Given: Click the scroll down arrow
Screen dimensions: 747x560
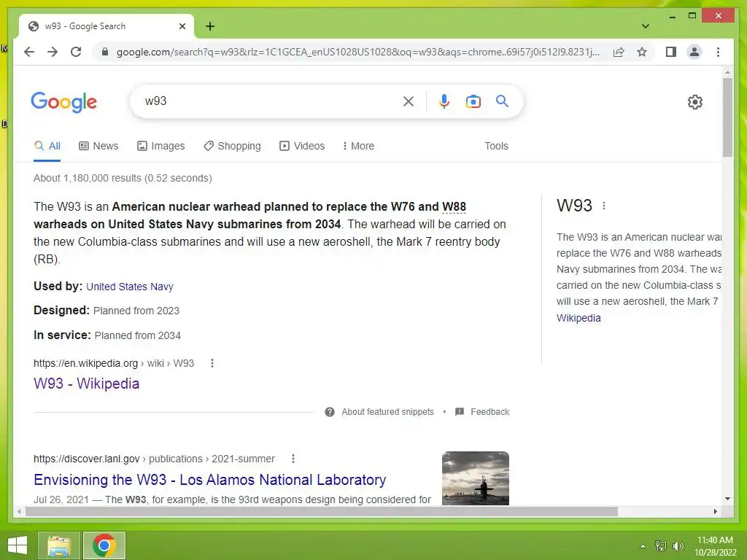Looking at the screenshot, I should 727,499.
